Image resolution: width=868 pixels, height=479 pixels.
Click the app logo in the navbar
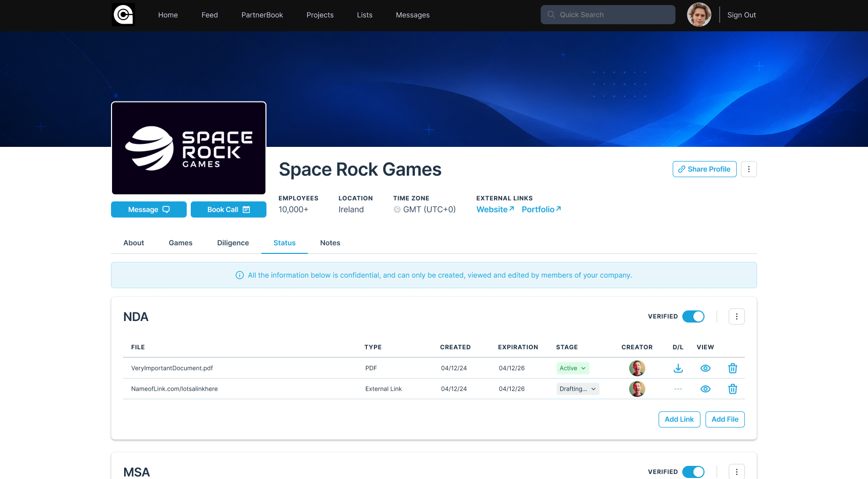click(123, 15)
